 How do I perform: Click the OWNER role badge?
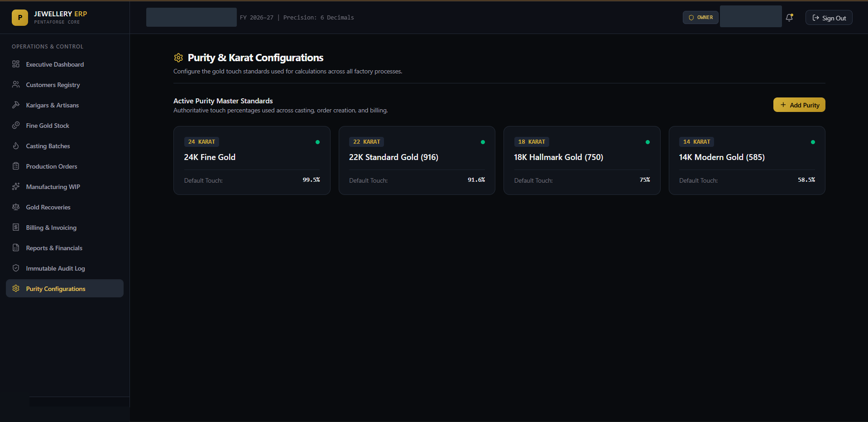coord(700,17)
